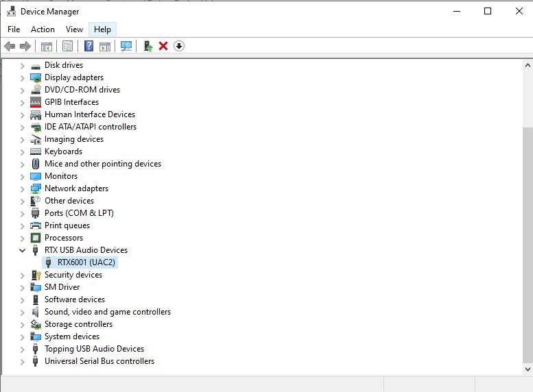Select the Human Interface Devices label
Screen dimensions: 533x392
tap(90, 114)
